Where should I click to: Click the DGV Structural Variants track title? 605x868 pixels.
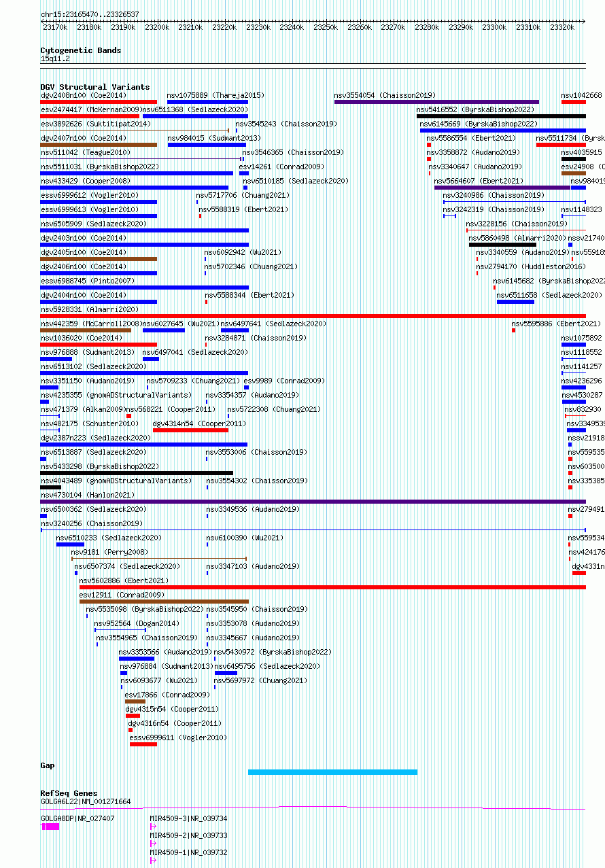pos(94,87)
